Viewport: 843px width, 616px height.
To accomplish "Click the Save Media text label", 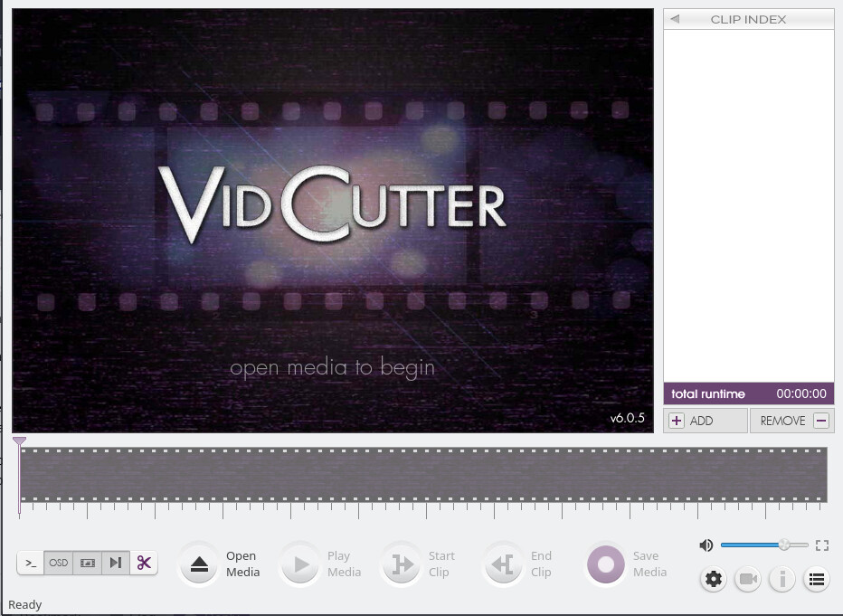I will (649, 564).
